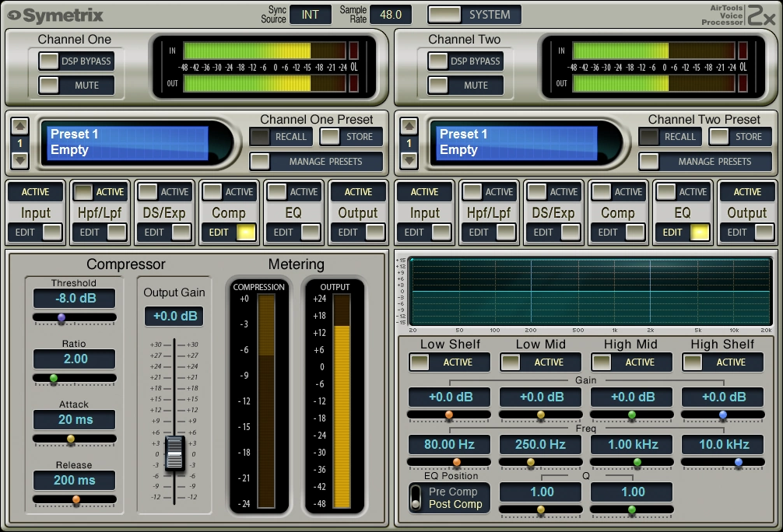Edit the Channel One Input module
Viewport: 783px width, 532px height.
[x=36, y=233]
